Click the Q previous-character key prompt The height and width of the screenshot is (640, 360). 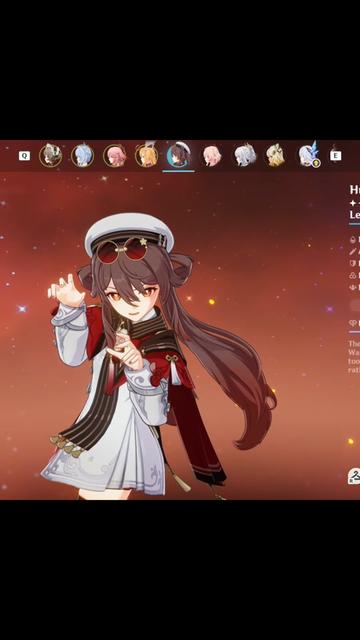click(x=24, y=156)
